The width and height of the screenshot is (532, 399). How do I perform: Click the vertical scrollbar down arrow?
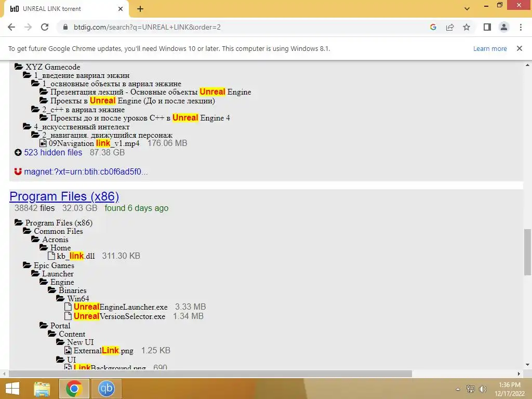click(527, 365)
